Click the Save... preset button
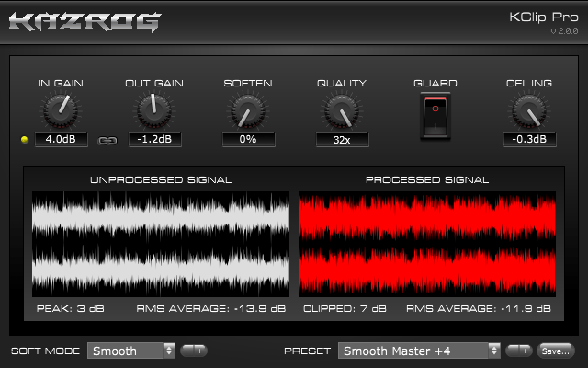 (556, 351)
